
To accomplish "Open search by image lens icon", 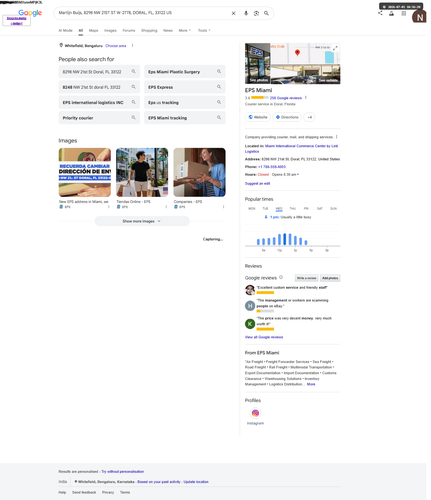I will coord(256,13).
